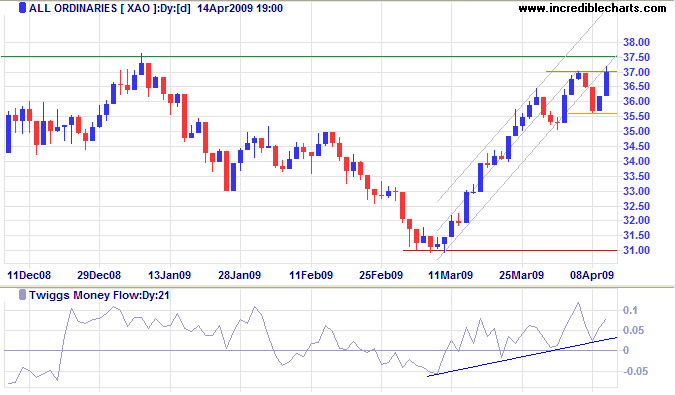Click the 29Dec08 date label
Screen dimensions: 675x395
pyautogui.click(x=99, y=275)
